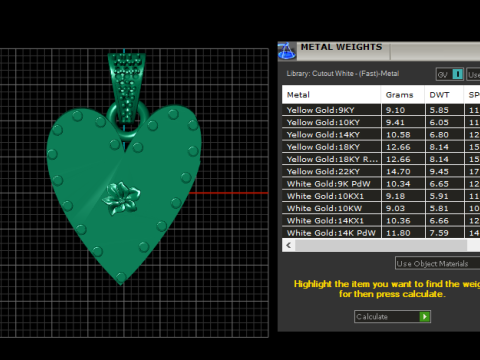Click the horizontal scrollbar track under the table
Image resolution: width=480 pixels, height=360 pixels.
point(381,245)
